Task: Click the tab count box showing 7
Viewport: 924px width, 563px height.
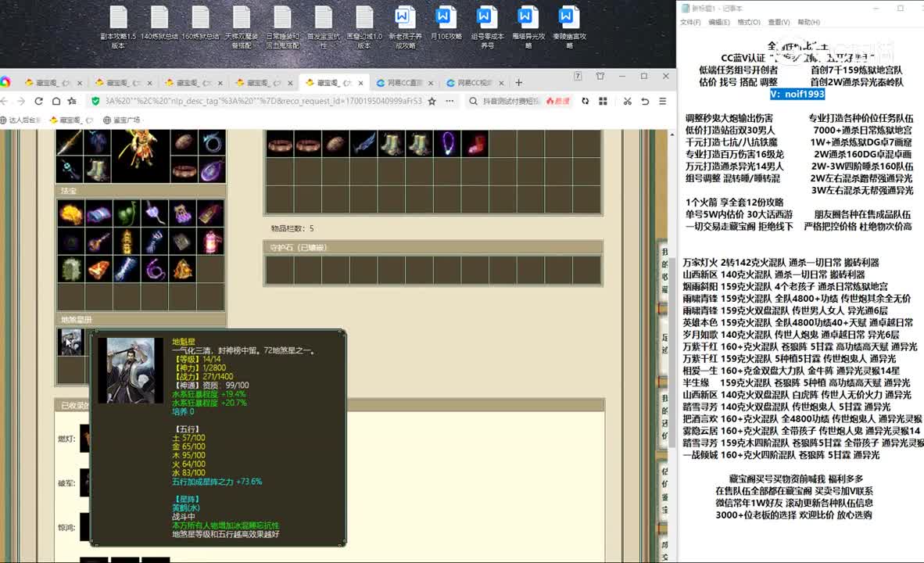Action: [578, 76]
